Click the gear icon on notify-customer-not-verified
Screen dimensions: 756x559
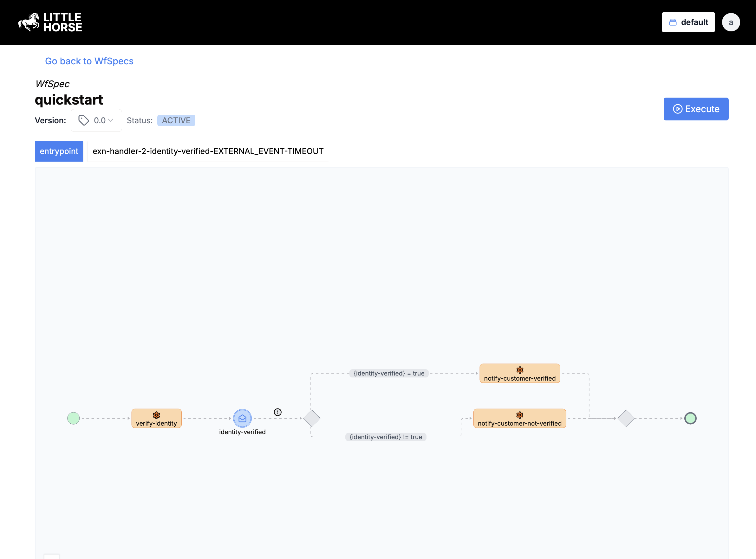(x=519, y=415)
